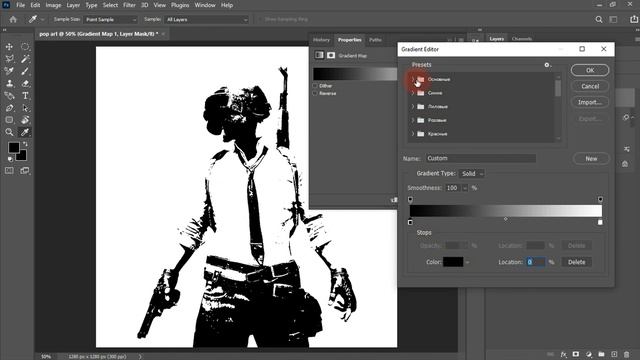Select the Zoom tool

click(x=9, y=132)
